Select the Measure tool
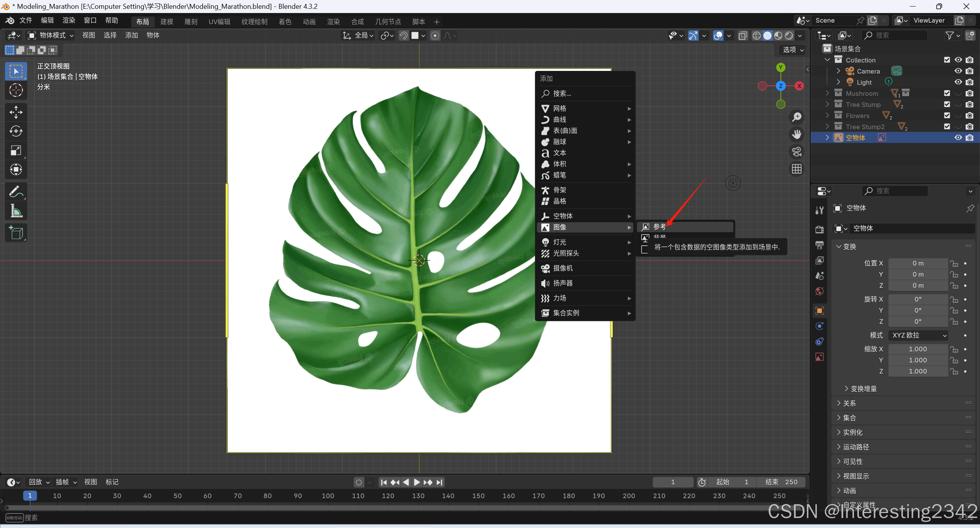The image size is (980, 528). [16, 211]
